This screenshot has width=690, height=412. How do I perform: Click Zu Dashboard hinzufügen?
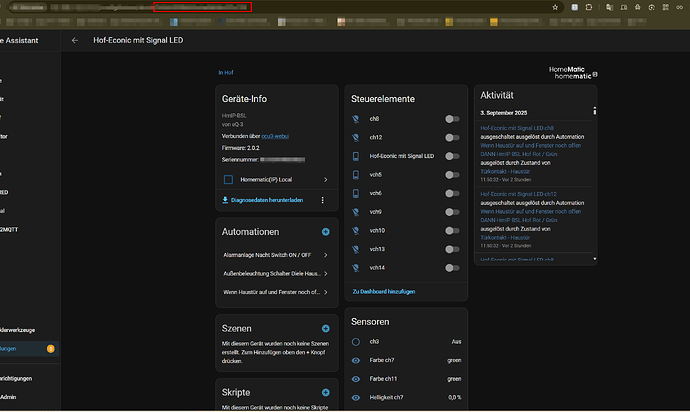(x=384, y=292)
